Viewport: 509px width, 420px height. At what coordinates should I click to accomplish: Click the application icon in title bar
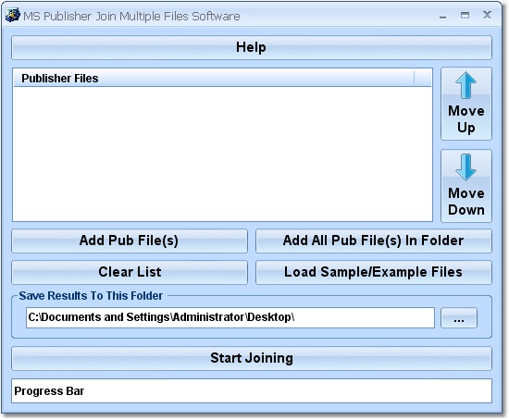[13, 15]
